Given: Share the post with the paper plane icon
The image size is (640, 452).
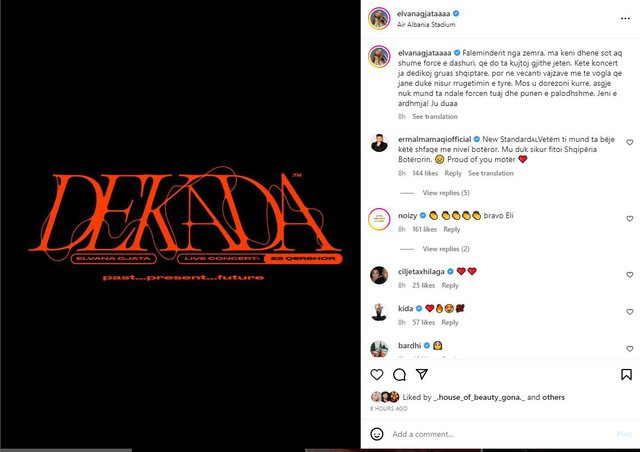Looking at the screenshot, I should (x=422, y=374).
